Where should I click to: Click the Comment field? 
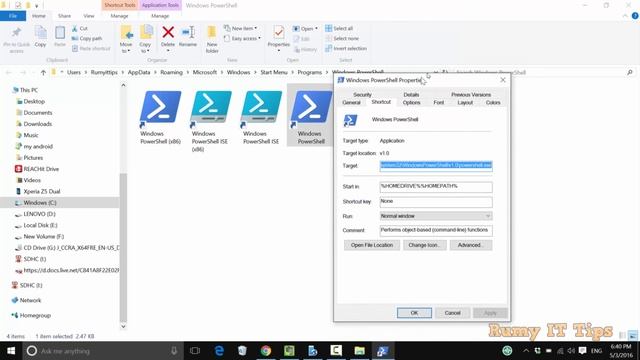pyautogui.click(x=436, y=230)
